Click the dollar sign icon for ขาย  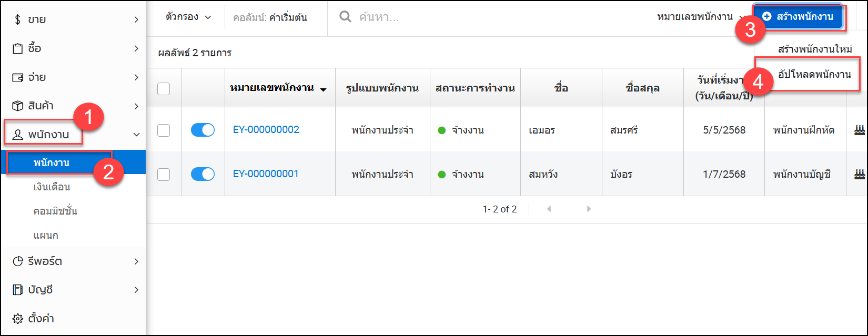point(18,19)
